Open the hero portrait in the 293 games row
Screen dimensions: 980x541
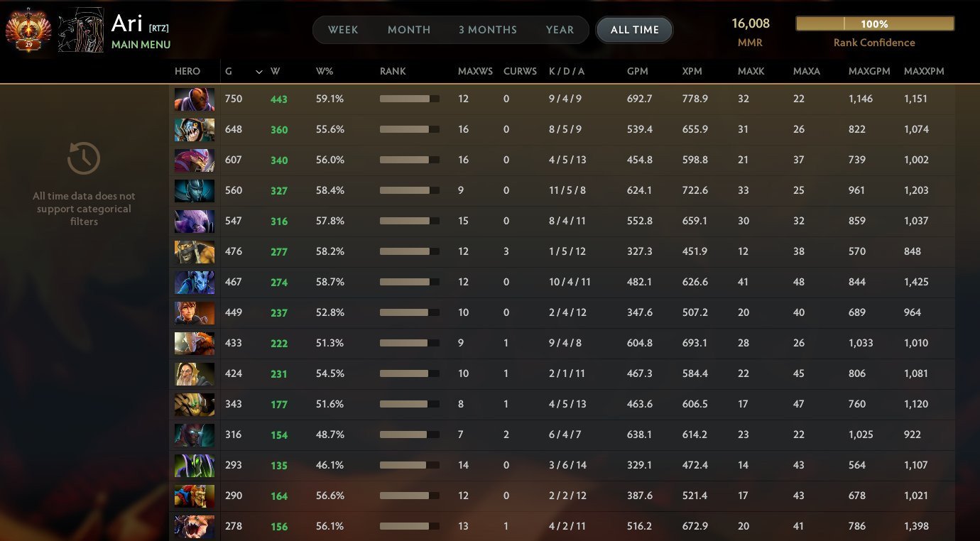195,466
